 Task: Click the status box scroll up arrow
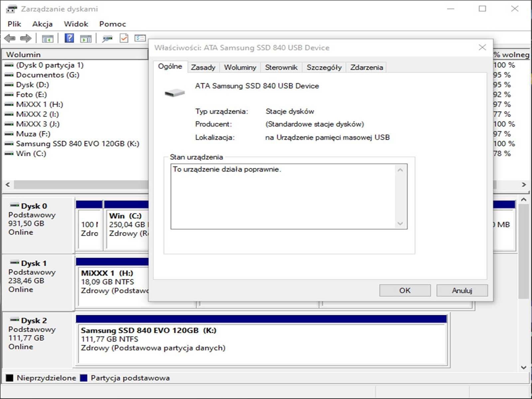coord(400,170)
